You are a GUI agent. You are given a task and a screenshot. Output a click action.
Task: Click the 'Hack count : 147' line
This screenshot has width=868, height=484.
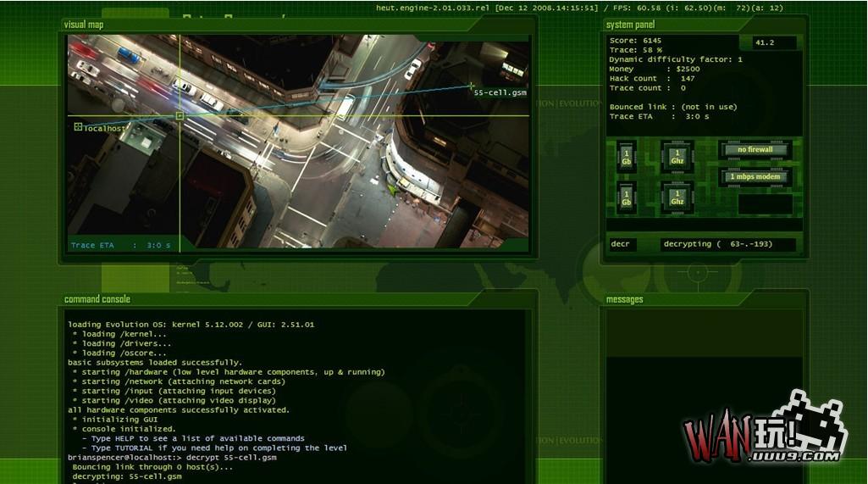tap(652, 78)
